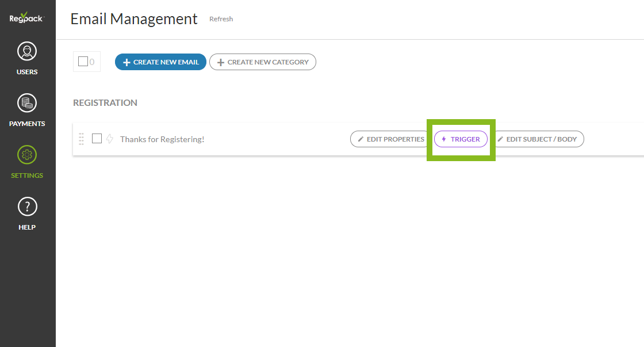The width and height of the screenshot is (644, 347).
Task: Open the Users section icon
Action: pos(27,52)
